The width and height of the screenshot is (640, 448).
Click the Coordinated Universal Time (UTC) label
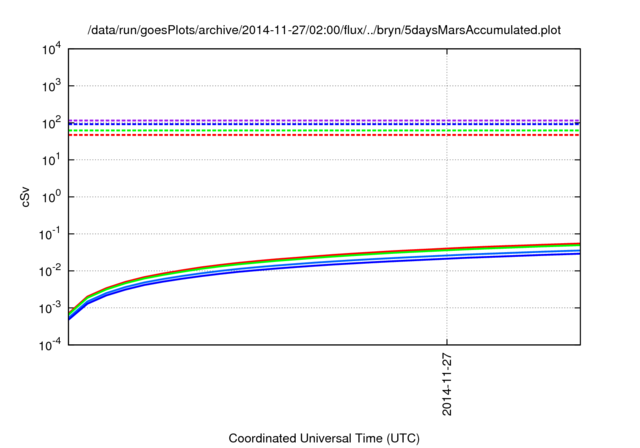point(324,438)
